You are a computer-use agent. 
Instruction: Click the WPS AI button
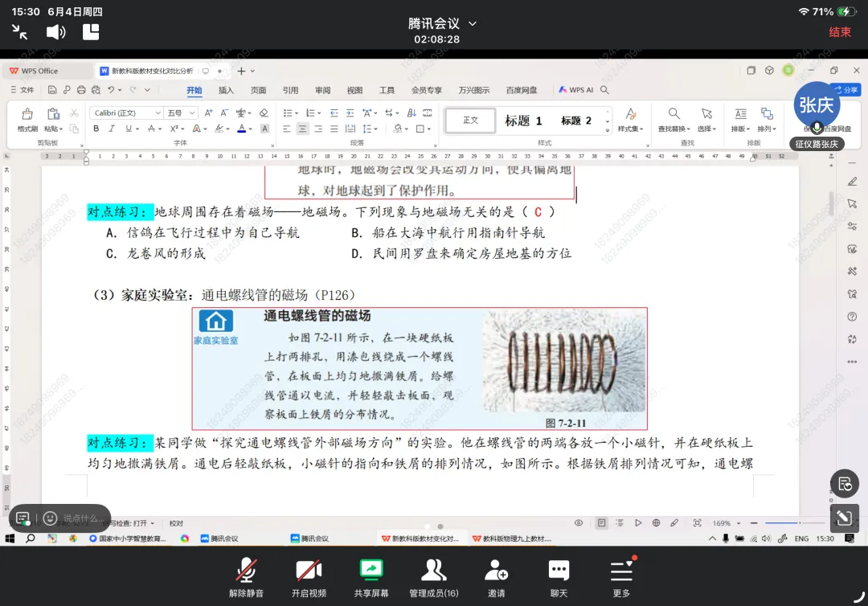pyautogui.click(x=575, y=90)
